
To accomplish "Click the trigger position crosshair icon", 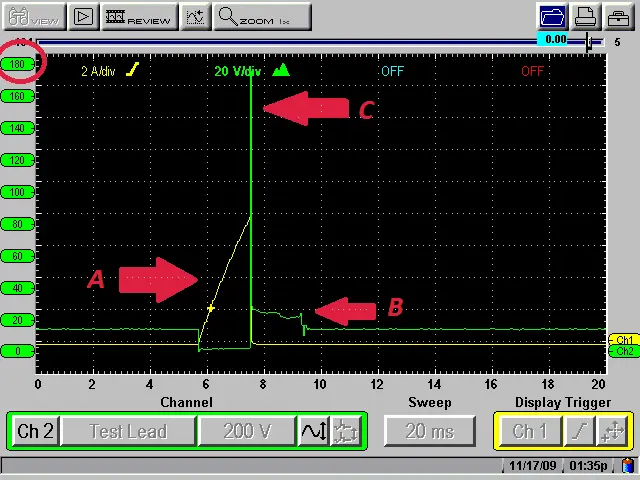I will tap(612, 431).
